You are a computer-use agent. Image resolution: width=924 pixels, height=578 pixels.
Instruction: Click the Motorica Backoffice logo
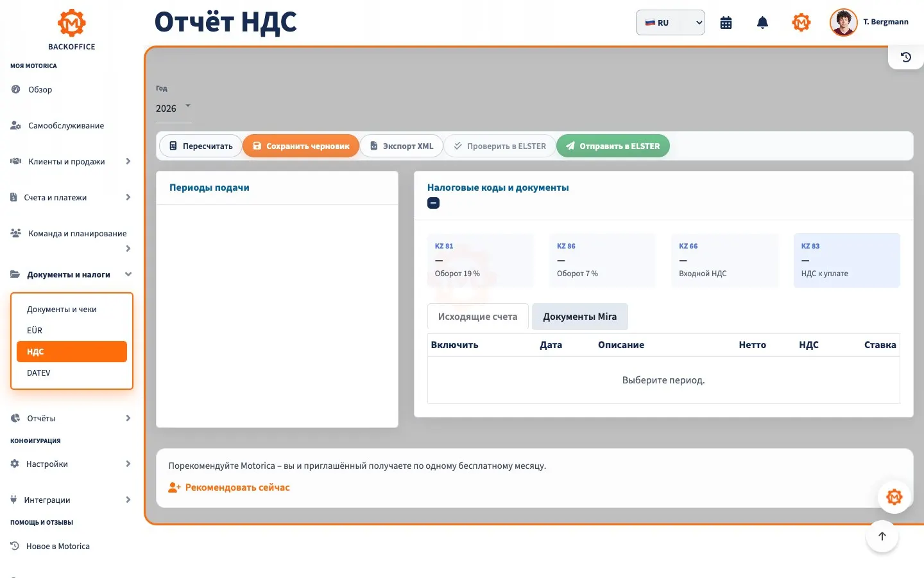click(71, 30)
